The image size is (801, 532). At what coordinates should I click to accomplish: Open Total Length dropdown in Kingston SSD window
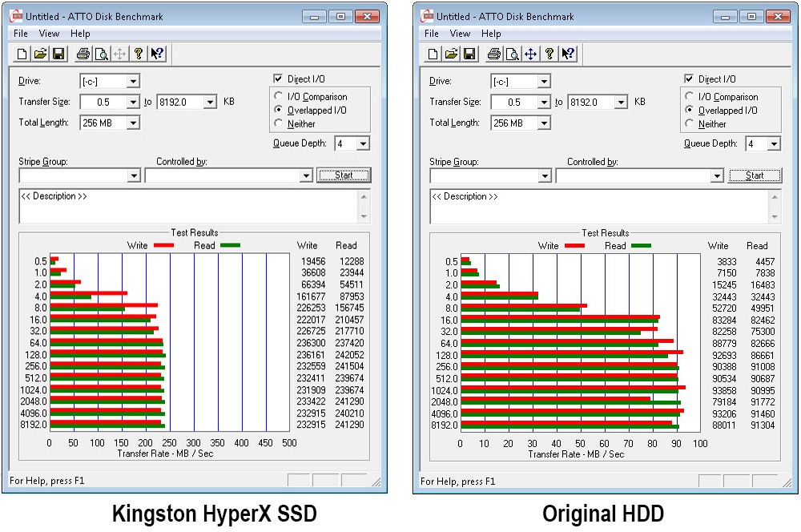(x=133, y=123)
